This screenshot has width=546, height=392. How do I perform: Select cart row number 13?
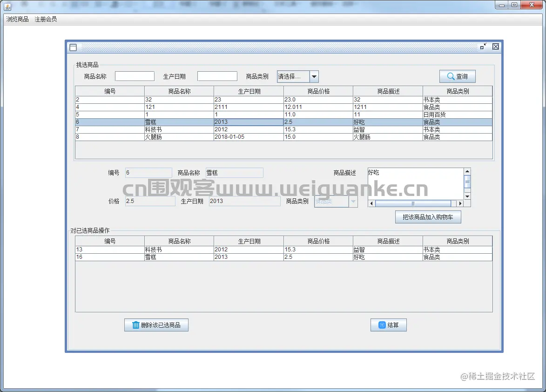(284, 250)
